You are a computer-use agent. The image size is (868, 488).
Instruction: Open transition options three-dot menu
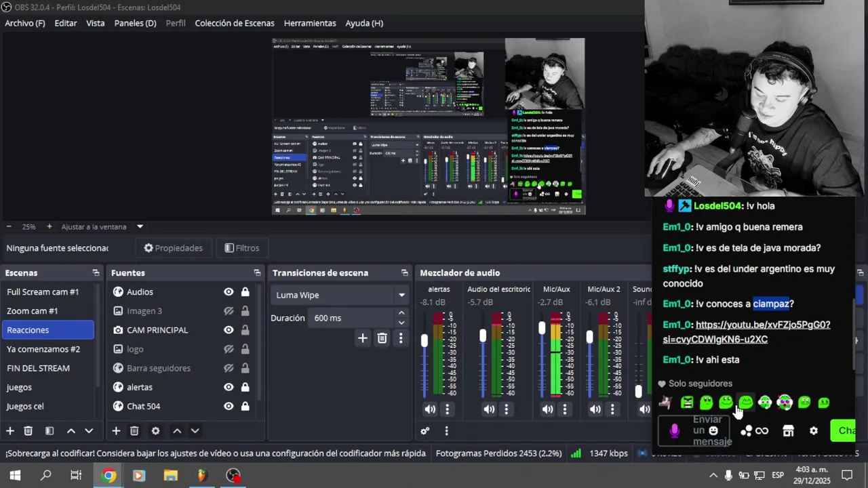coord(401,338)
